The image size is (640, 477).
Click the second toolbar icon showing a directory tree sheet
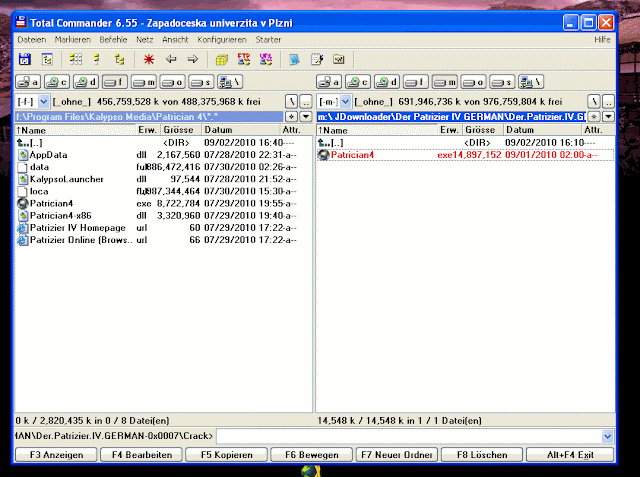point(47,60)
